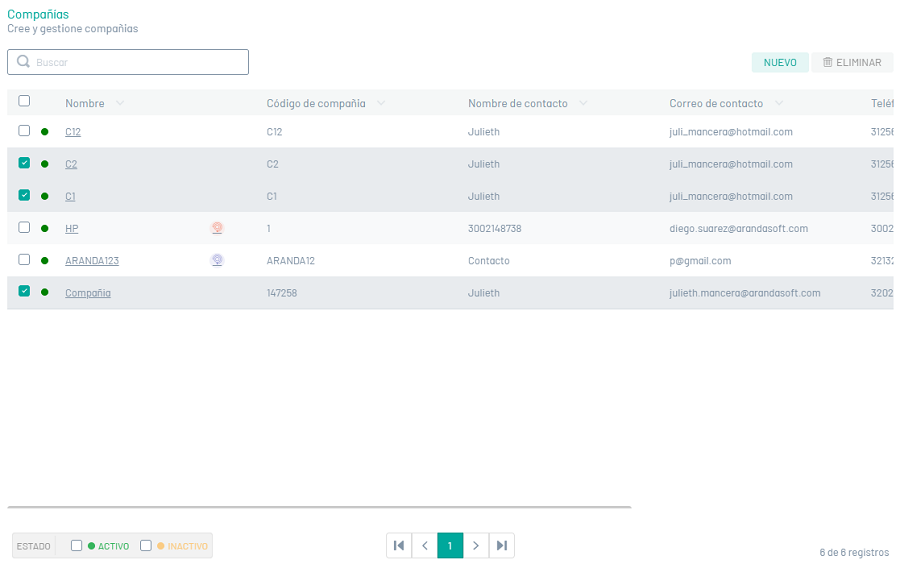Uncheck the C2 row checkbox
Screen dimensions: 900x564
click(x=24, y=163)
